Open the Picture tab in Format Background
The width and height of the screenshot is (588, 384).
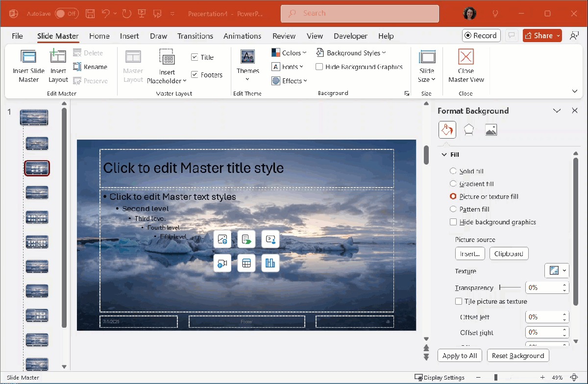[490, 130]
